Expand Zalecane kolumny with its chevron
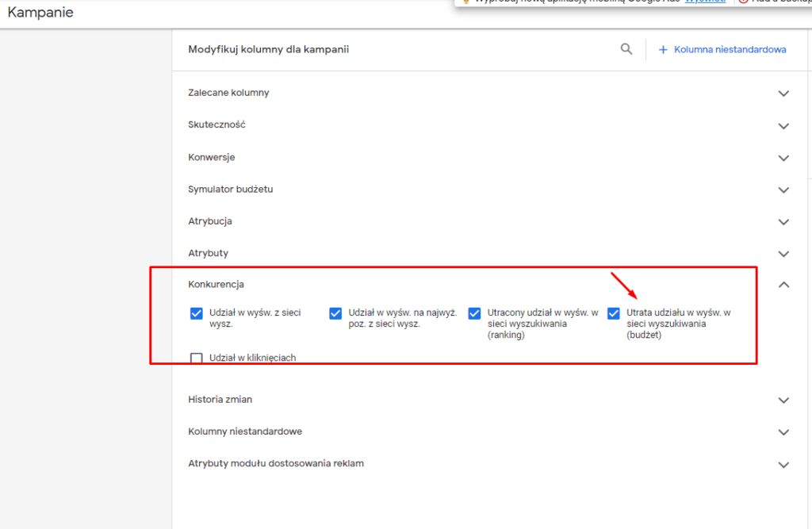This screenshot has height=529, width=812. point(783,94)
